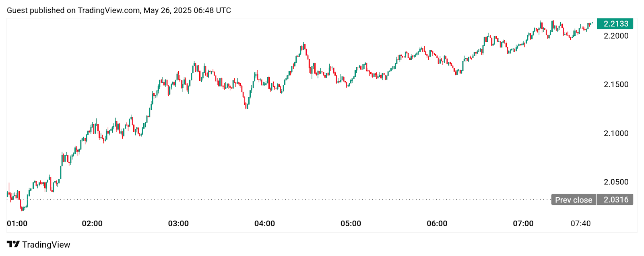
Task: Click the 05:00 time axis label
Action: (351, 223)
